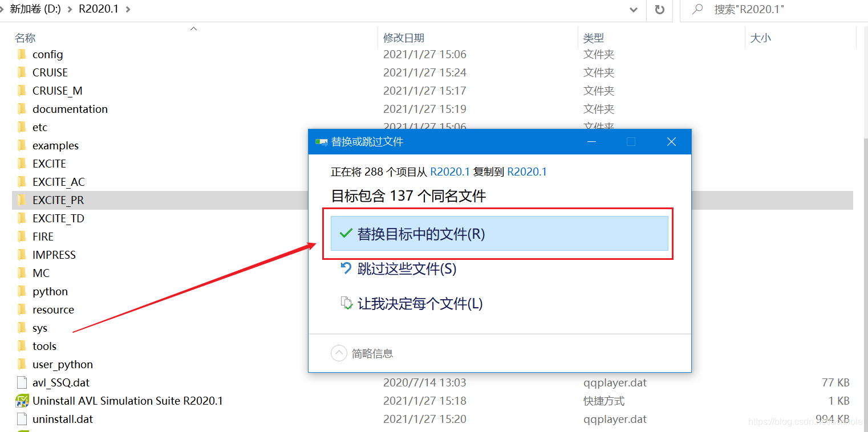This screenshot has height=432, width=868.
Task: Open the breadcrumb arrow after R2020.1
Action: [x=128, y=9]
